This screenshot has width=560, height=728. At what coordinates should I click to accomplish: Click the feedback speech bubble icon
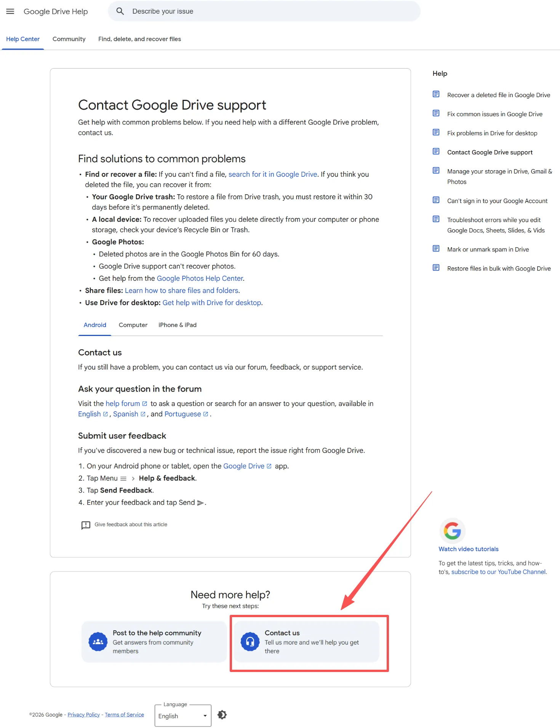[86, 525]
